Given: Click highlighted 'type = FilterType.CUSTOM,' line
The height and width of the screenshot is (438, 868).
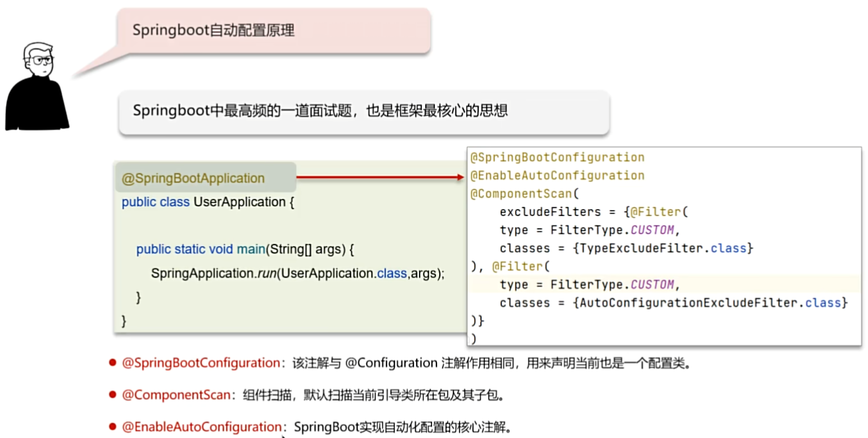Looking at the screenshot, I should click(590, 285).
